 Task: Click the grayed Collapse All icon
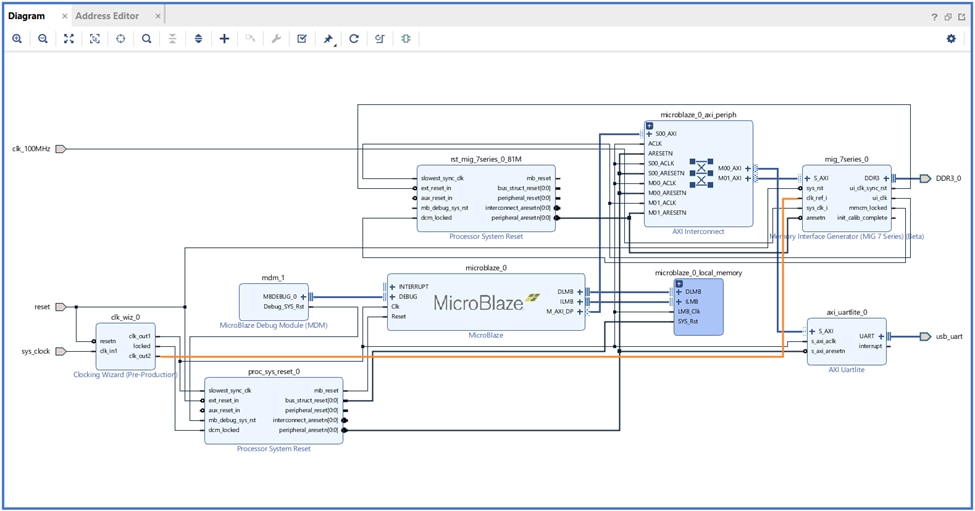click(172, 39)
